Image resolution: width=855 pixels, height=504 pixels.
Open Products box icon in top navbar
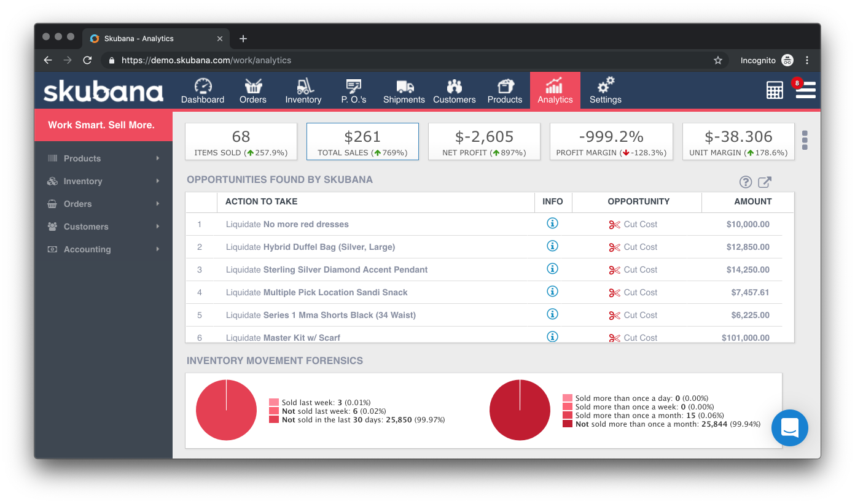pos(506,86)
